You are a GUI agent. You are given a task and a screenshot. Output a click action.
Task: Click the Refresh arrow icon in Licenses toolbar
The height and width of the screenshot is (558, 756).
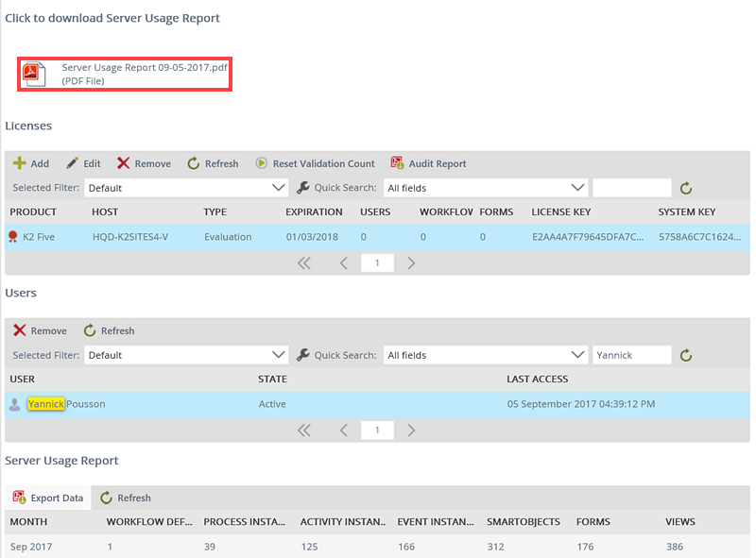coord(194,163)
